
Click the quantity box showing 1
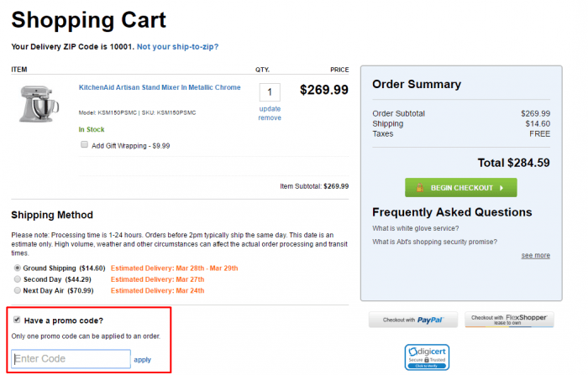[270, 92]
